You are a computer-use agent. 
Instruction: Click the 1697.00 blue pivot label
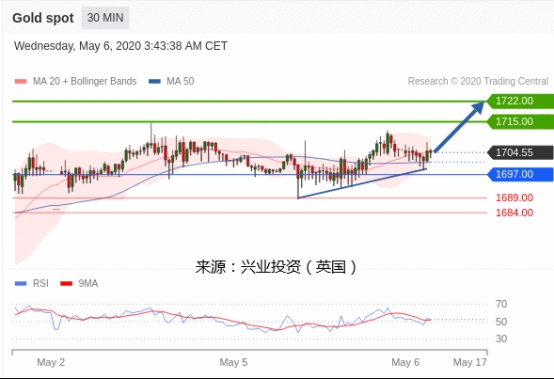point(520,174)
